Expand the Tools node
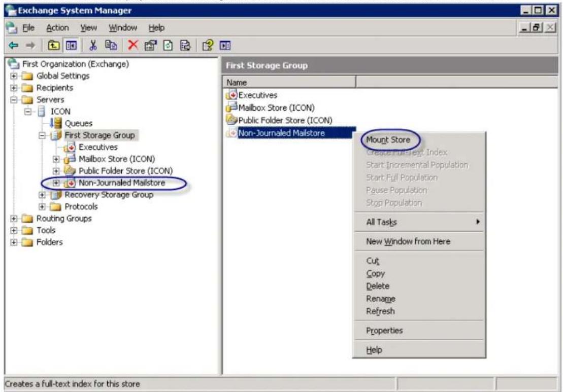The height and width of the screenshot is (392, 563). (14, 230)
